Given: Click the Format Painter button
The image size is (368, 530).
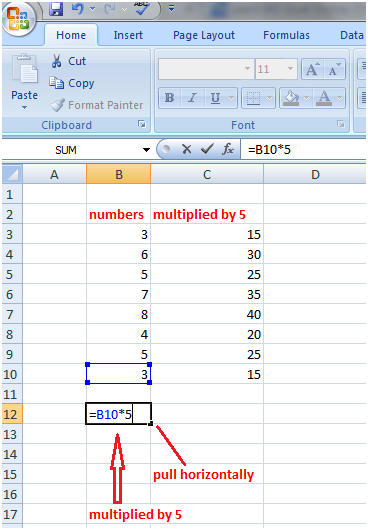Looking at the screenshot, I should pos(97,105).
